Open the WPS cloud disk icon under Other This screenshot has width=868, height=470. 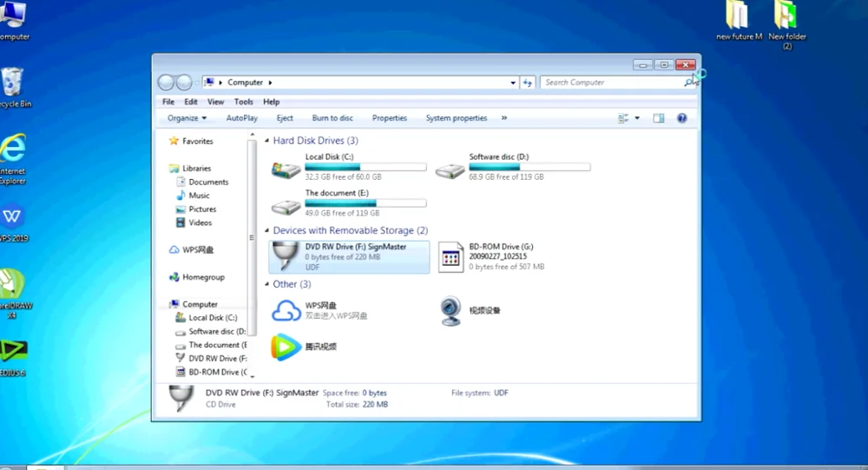286,310
